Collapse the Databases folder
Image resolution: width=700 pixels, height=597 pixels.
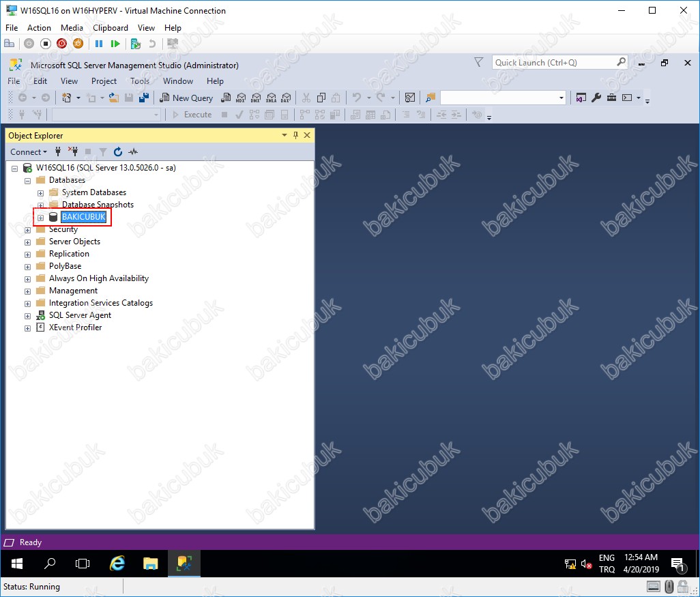pos(28,181)
